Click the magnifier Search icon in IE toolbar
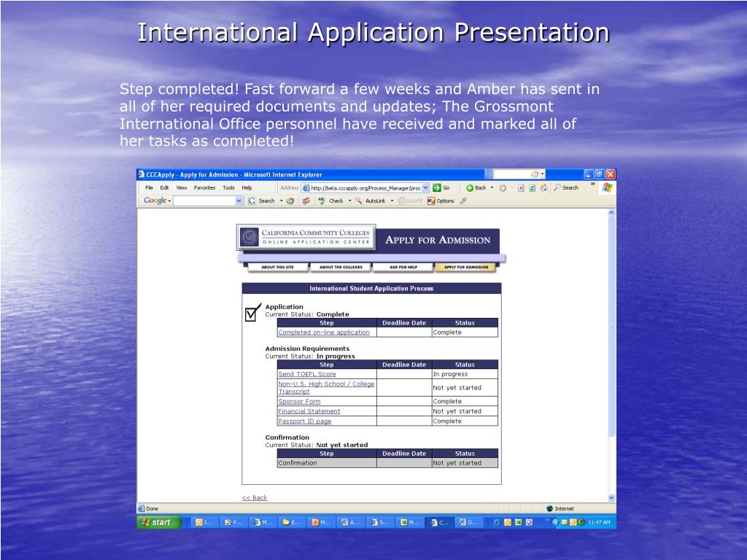The image size is (747, 560). 557,188
